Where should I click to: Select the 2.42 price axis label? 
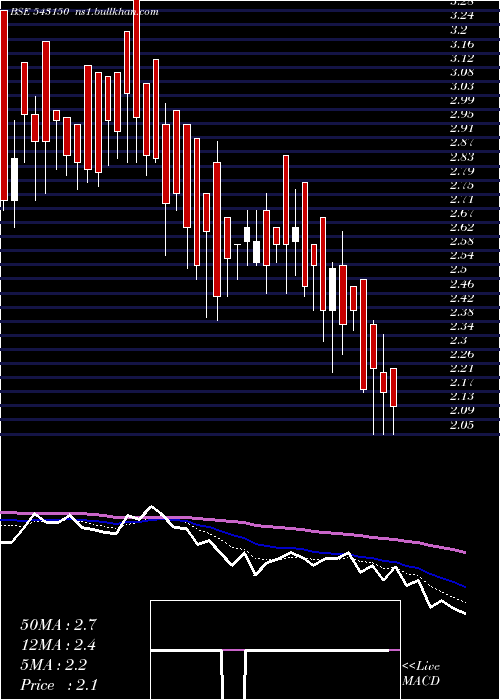[462, 298]
